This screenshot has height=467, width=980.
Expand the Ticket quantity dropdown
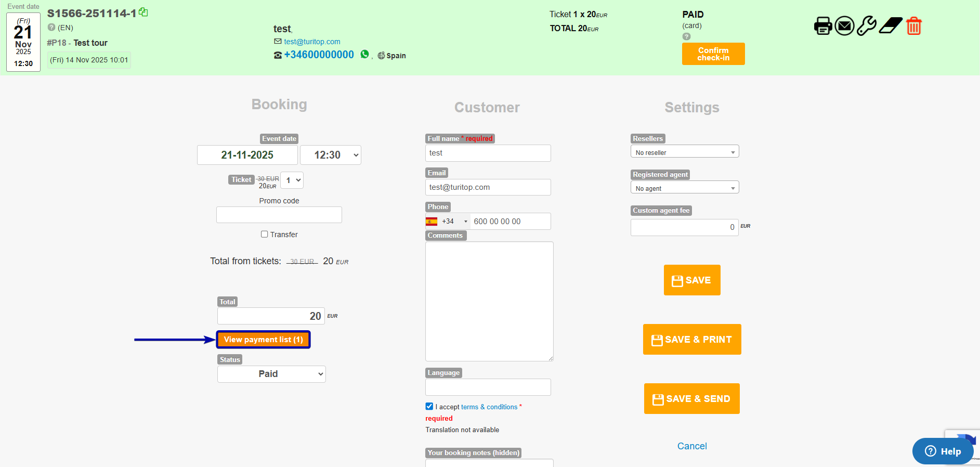pyautogui.click(x=292, y=180)
